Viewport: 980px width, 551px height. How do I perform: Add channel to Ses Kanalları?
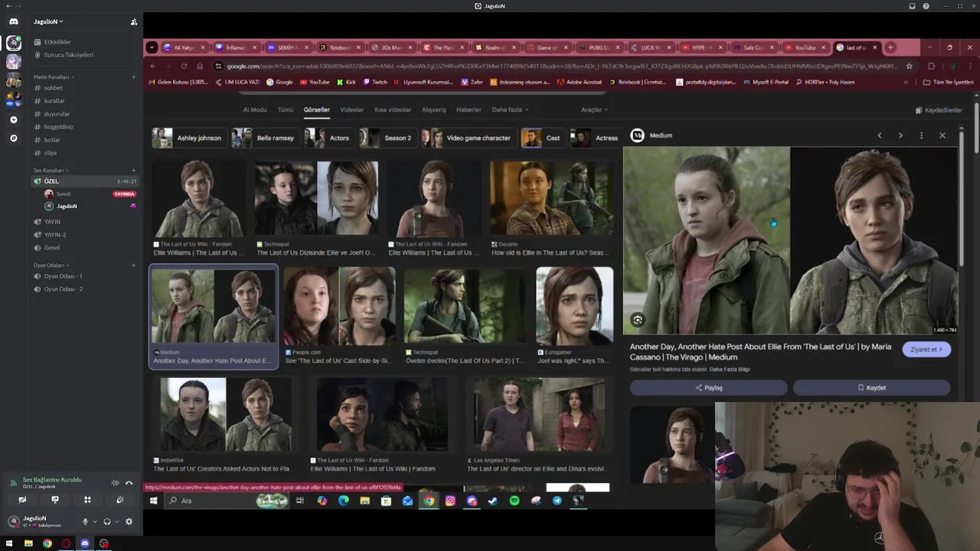(133, 170)
